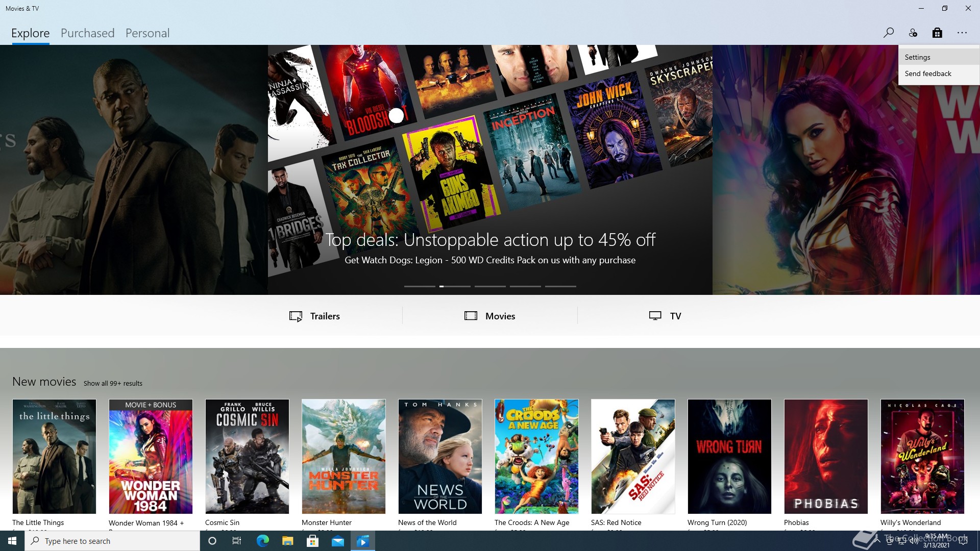
Task: Select the first carousel page indicator
Action: [x=420, y=286]
